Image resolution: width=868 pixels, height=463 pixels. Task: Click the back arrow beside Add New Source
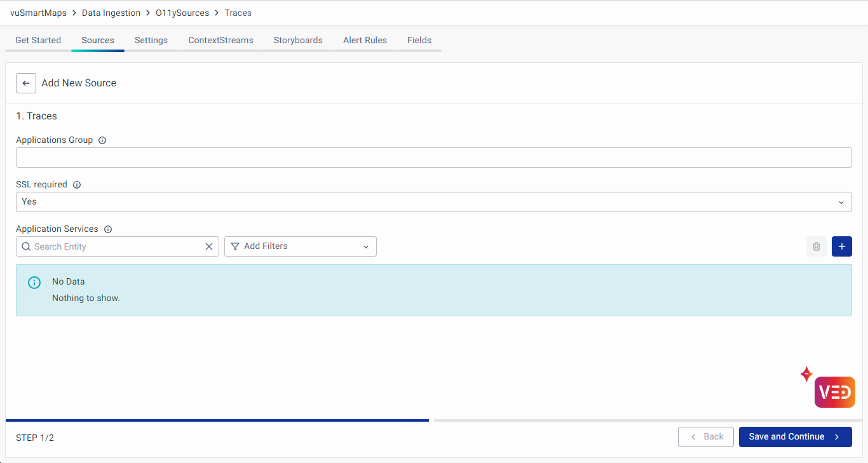(26, 83)
